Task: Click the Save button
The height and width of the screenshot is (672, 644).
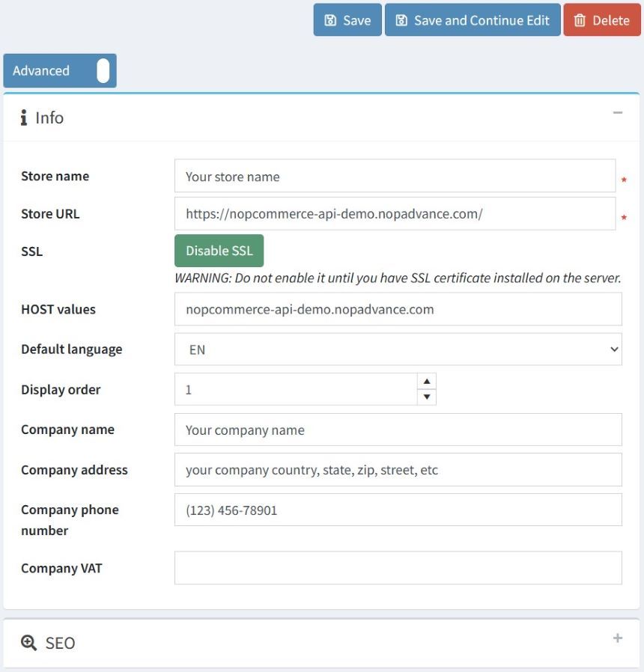Action: pos(347,19)
